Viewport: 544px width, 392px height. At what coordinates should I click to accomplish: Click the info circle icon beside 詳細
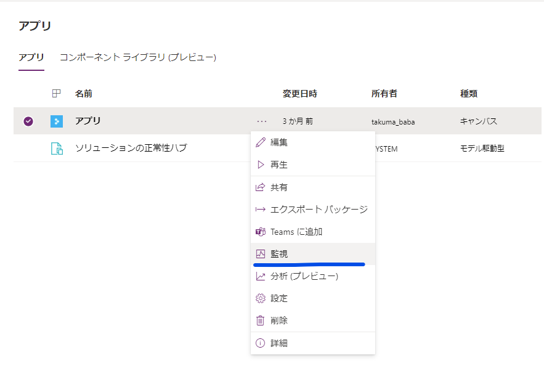(x=260, y=343)
